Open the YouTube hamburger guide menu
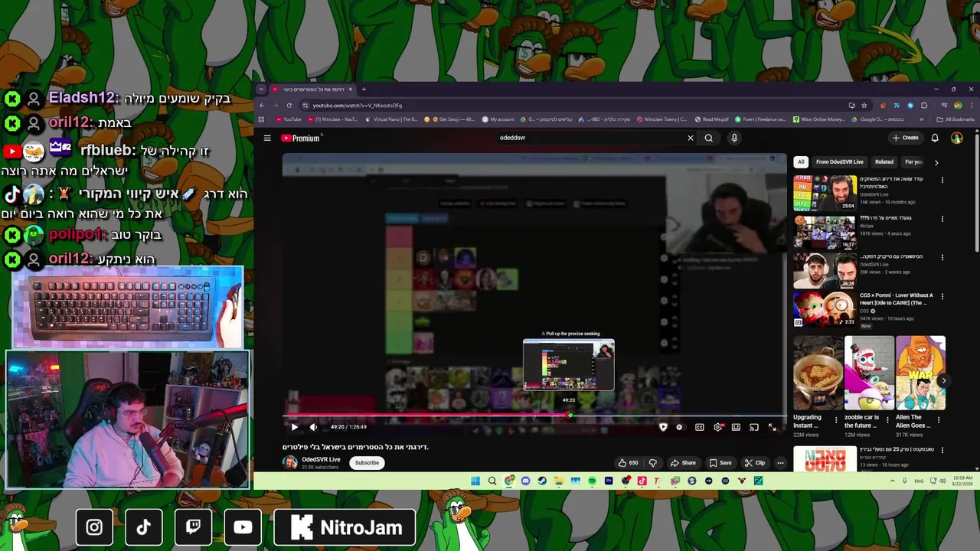 pos(267,138)
